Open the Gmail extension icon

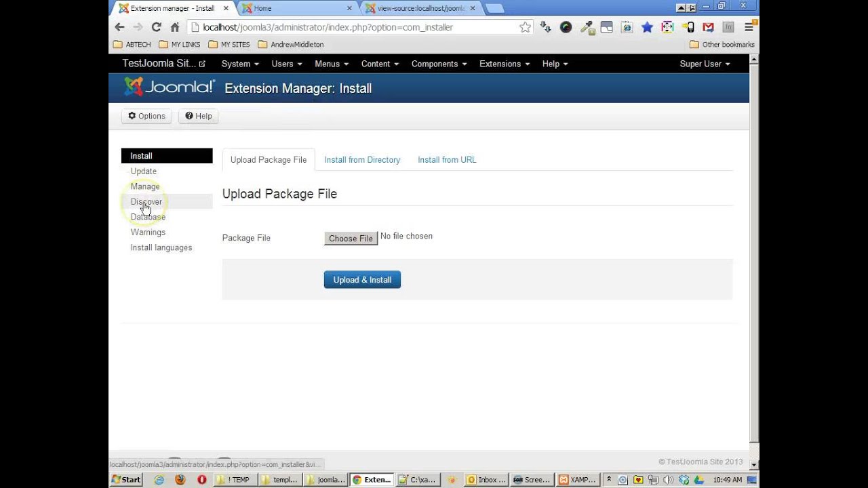click(x=708, y=27)
